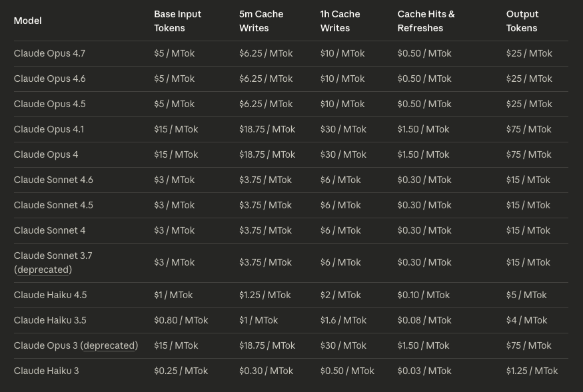Click the Claude Opus 4 model name

(46, 154)
